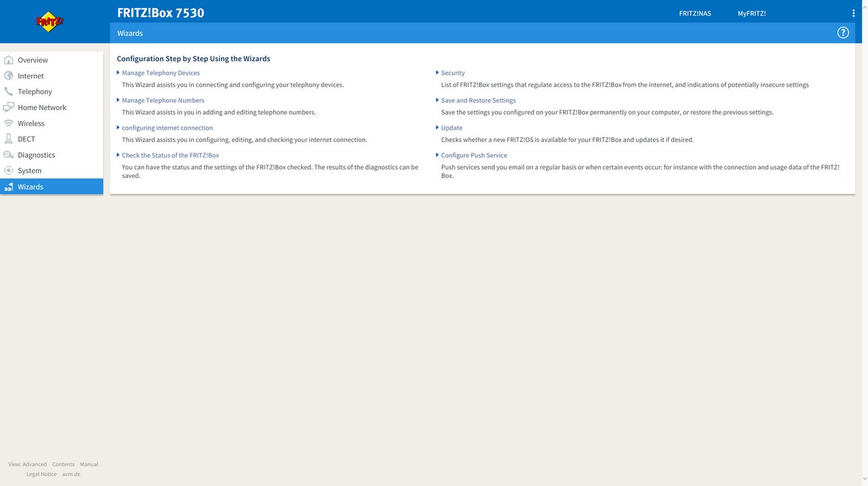Click the arrow beside Manage Telephone Numbers
This screenshot has height=486, width=868.
click(x=118, y=100)
